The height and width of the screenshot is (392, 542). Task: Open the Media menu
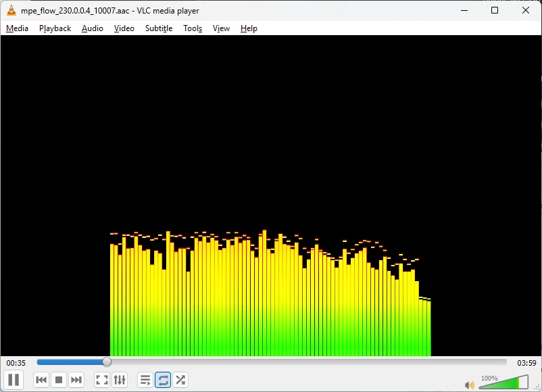[x=18, y=28]
